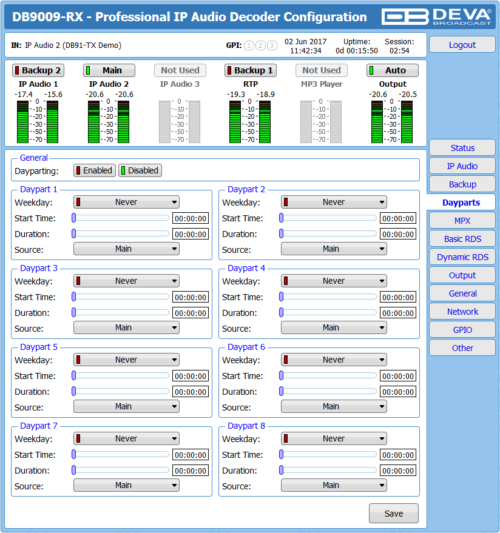Click the date text 02 Jun 2017

point(306,41)
